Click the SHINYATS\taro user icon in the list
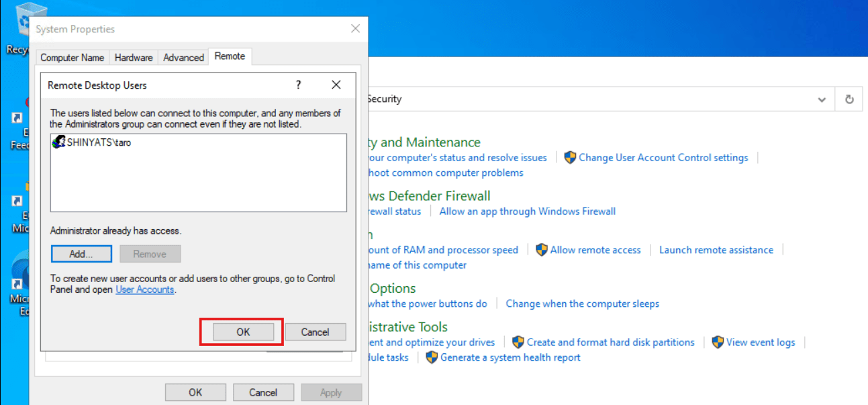868x405 pixels. click(58, 142)
